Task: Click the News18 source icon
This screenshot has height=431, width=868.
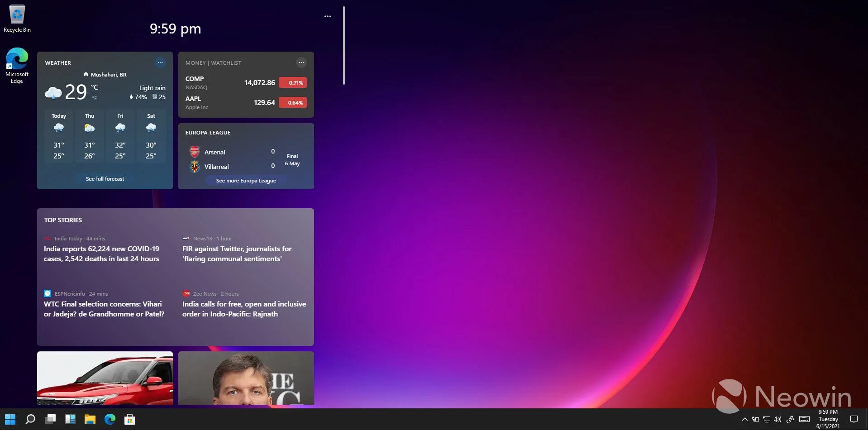Action: click(186, 238)
